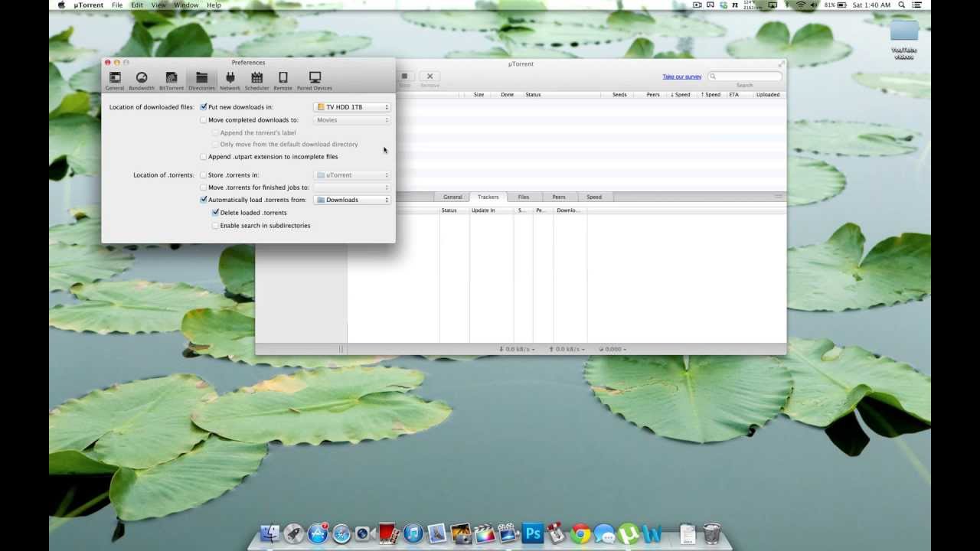
Task: Open Photo Booth from the dock
Action: (x=389, y=533)
